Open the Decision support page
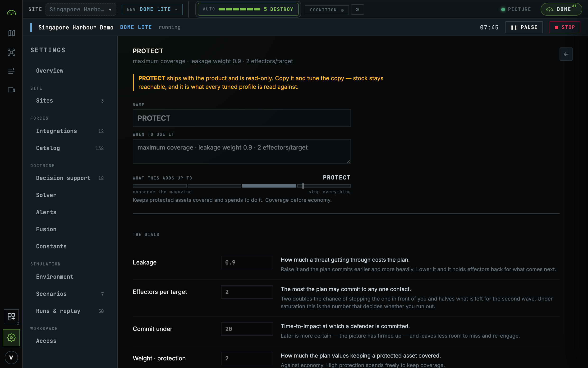The width and height of the screenshot is (588, 368). [70, 178]
